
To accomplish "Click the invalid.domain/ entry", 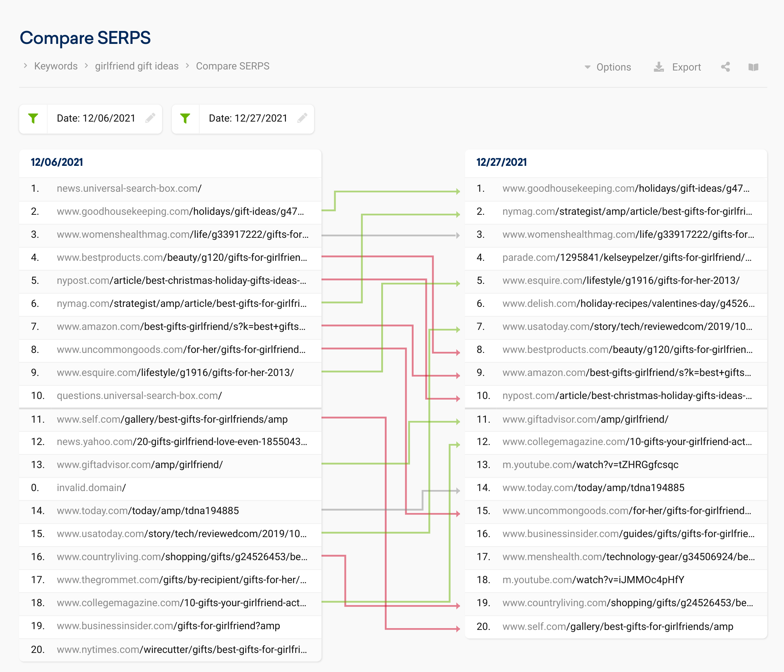I will (91, 487).
